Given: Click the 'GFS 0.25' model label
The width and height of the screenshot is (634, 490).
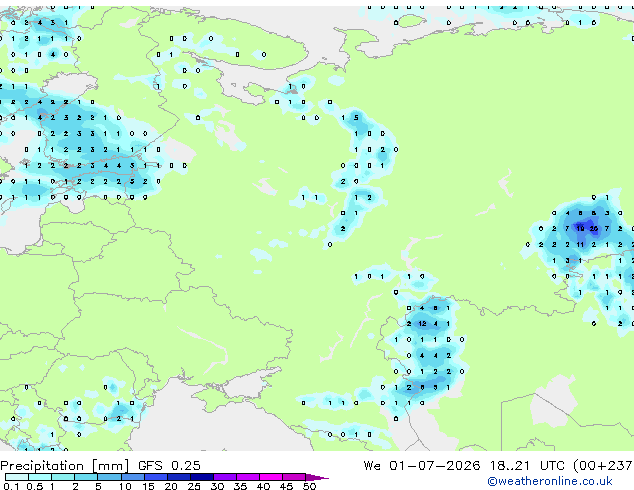Looking at the screenshot, I should click(x=169, y=466).
